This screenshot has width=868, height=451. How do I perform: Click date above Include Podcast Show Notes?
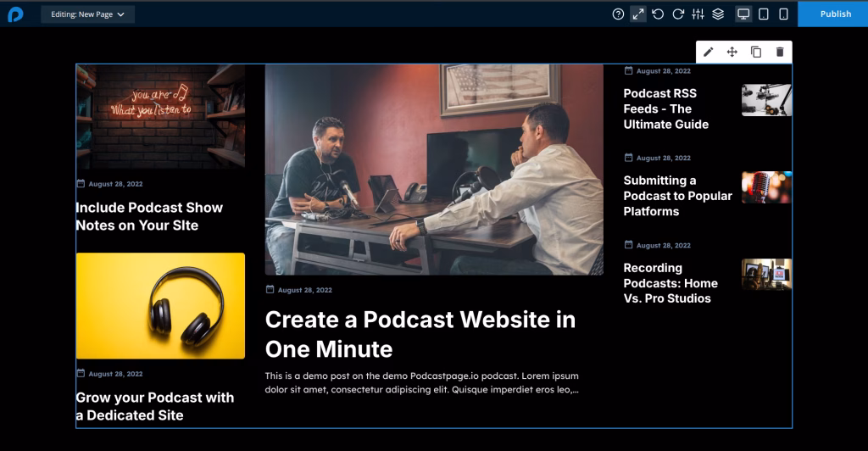(x=115, y=184)
